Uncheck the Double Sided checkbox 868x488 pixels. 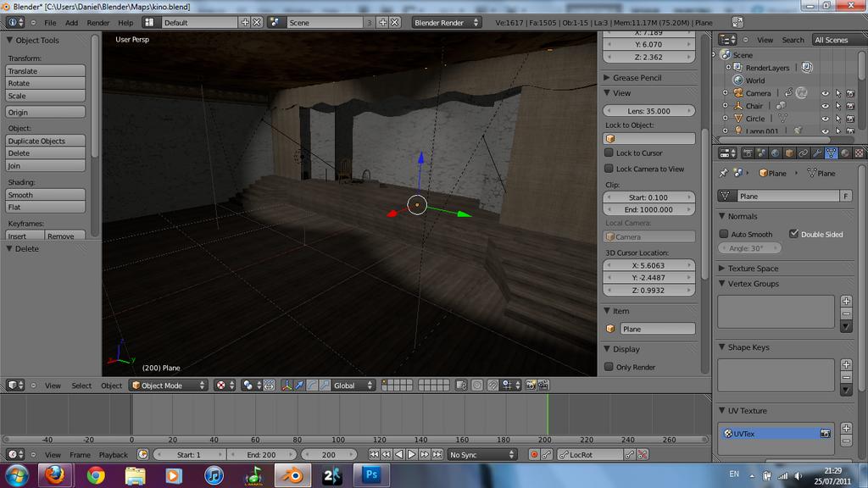[793, 234]
